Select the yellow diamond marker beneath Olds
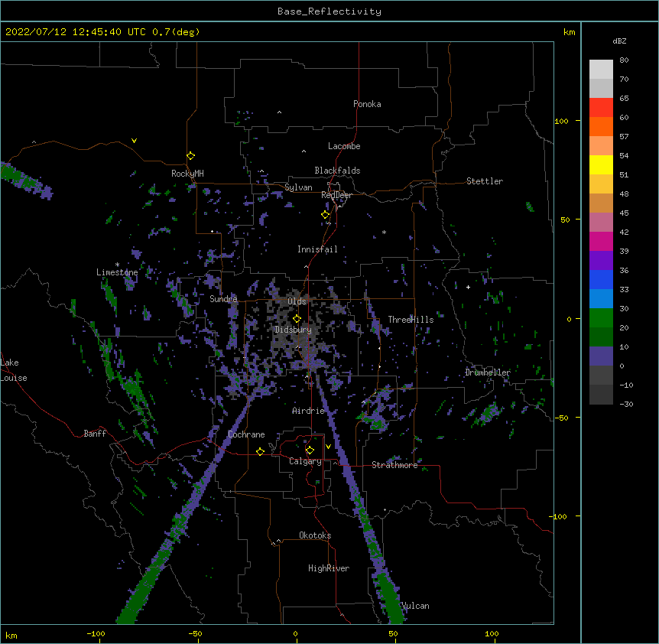This screenshot has height=644, width=659. point(297,319)
